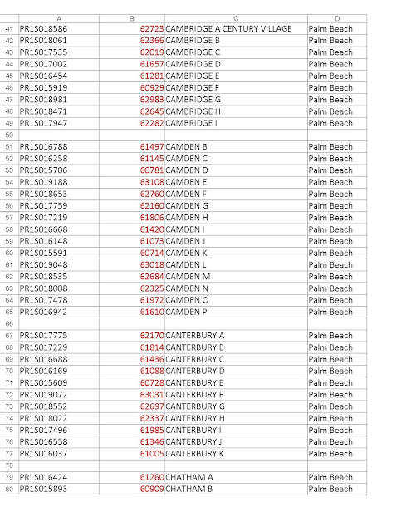Click cell PR1S015893 in row 80
411x532 pixels.
pyautogui.click(x=59, y=489)
